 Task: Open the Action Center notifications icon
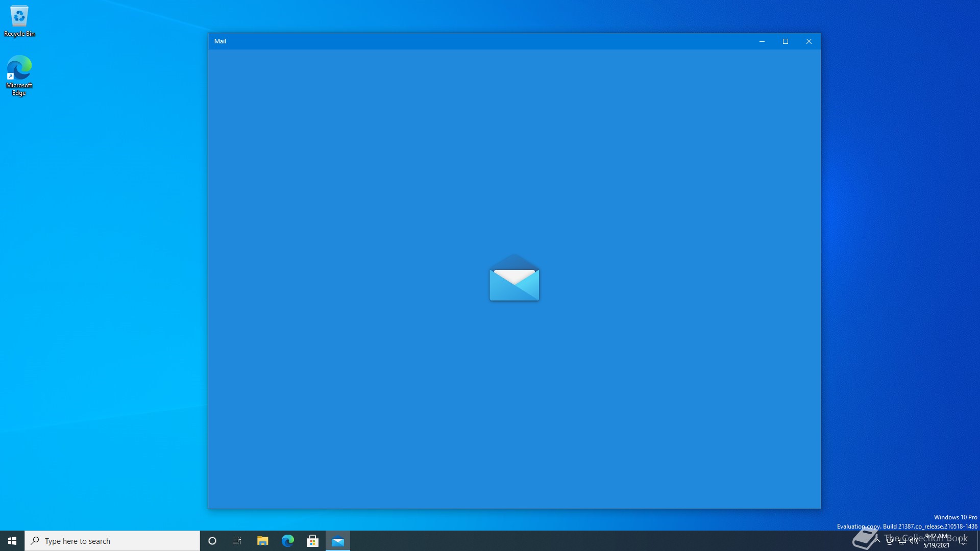tap(963, 541)
